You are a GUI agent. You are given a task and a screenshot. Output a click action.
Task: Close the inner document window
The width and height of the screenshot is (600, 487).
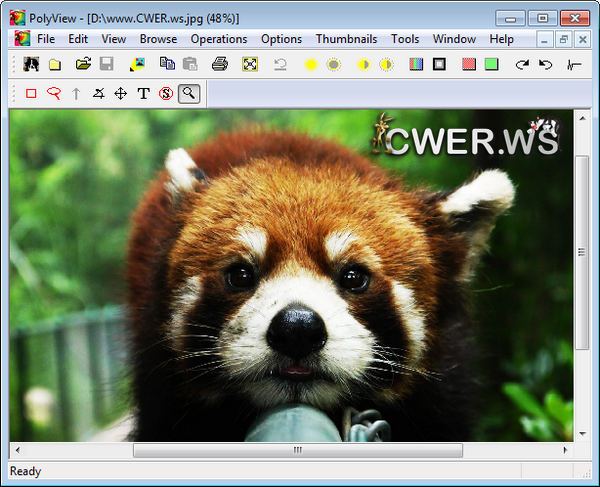[x=583, y=39]
